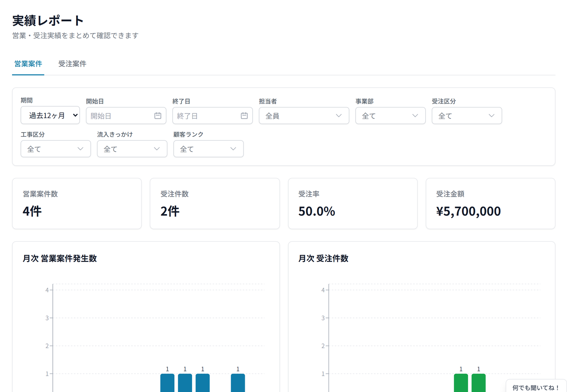Expand the 受注区分 dropdown
Viewport: 567px width, 392px height.
point(467,116)
